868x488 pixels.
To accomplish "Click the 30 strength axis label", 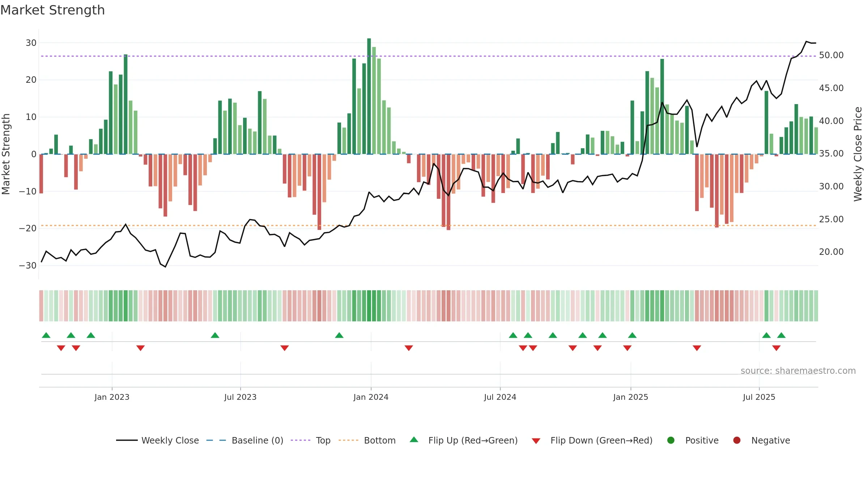I will 31,43.
